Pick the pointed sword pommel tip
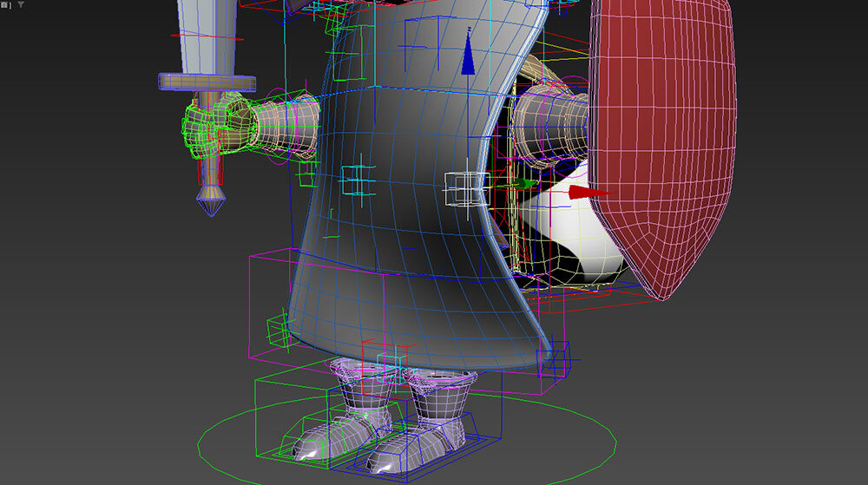Viewport: 868px width, 485px height. click(207, 204)
